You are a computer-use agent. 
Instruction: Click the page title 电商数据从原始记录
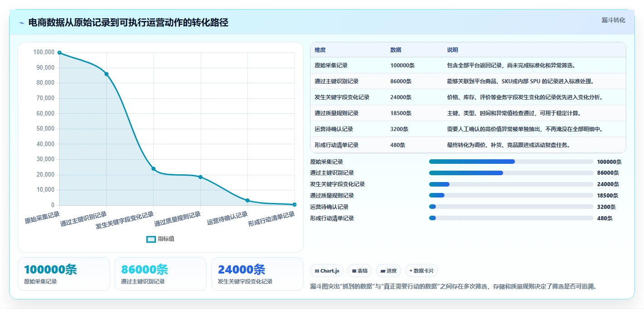tap(129, 22)
